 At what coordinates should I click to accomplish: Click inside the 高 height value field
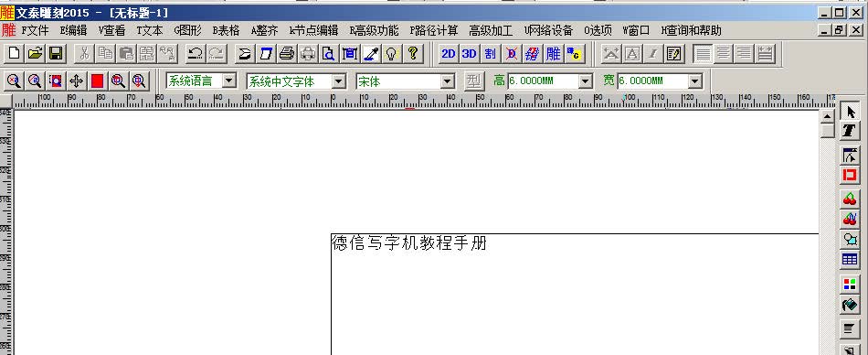pos(543,81)
